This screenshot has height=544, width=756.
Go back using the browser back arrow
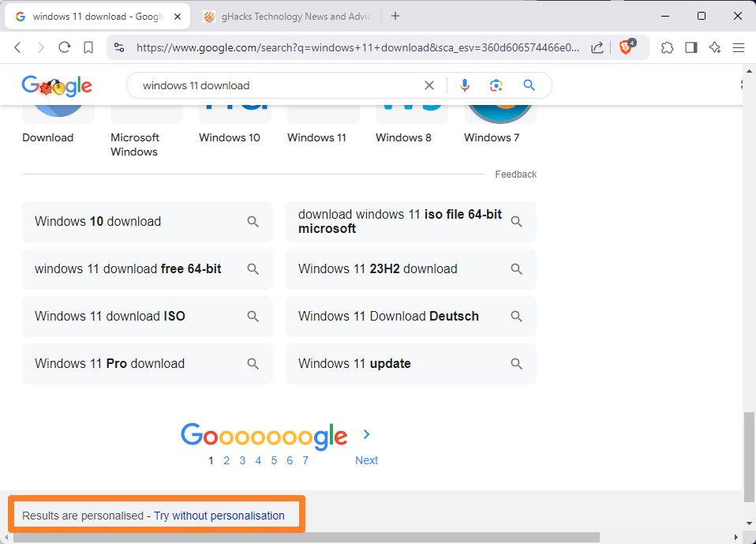point(18,47)
